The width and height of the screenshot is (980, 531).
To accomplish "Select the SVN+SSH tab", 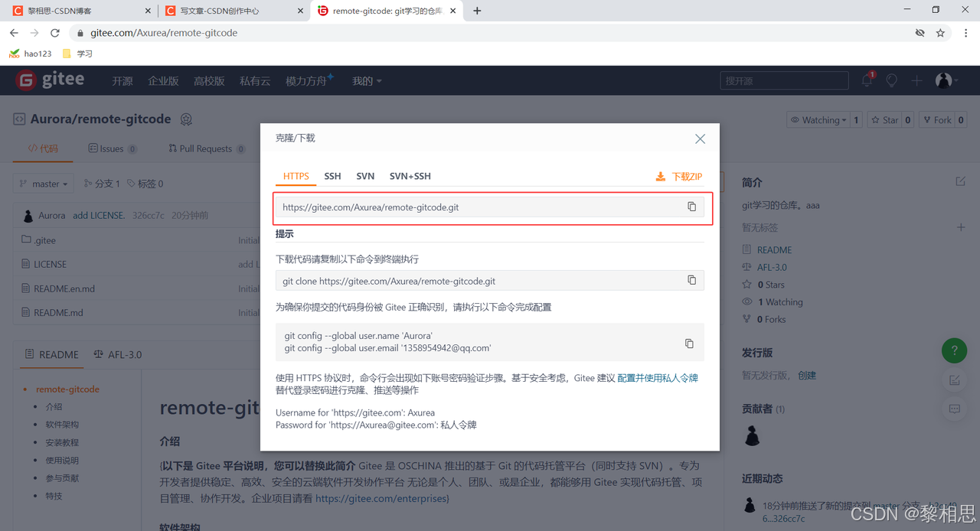I will [410, 176].
